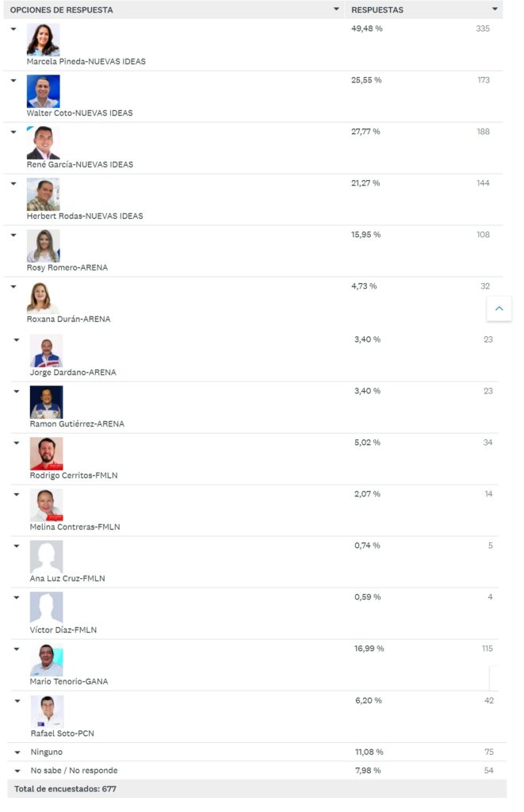524x812 pixels.
Task: Open the Respuestas column sort dropdown
Action: coord(495,10)
